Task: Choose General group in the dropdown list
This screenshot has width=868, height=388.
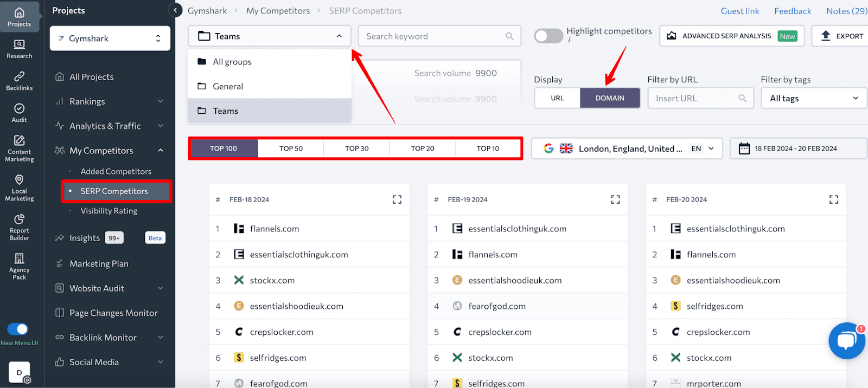Action: pos(270,86)
